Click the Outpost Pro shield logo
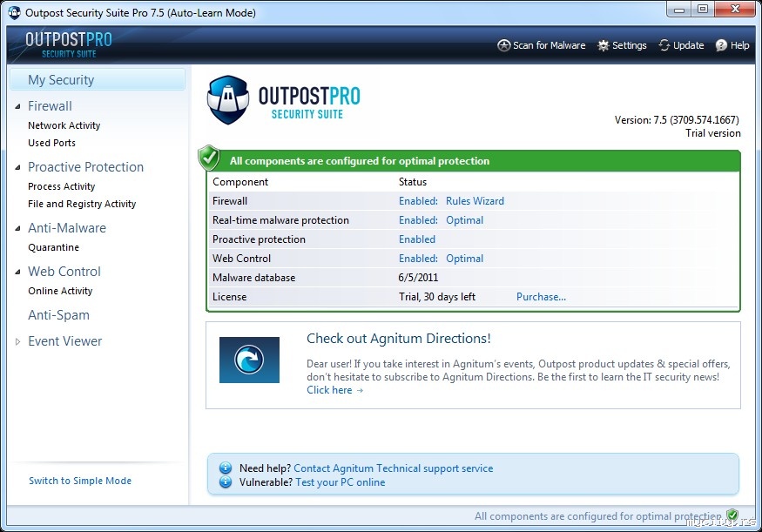The width and height of the screenshot is (762, 532). pos(228,99)
